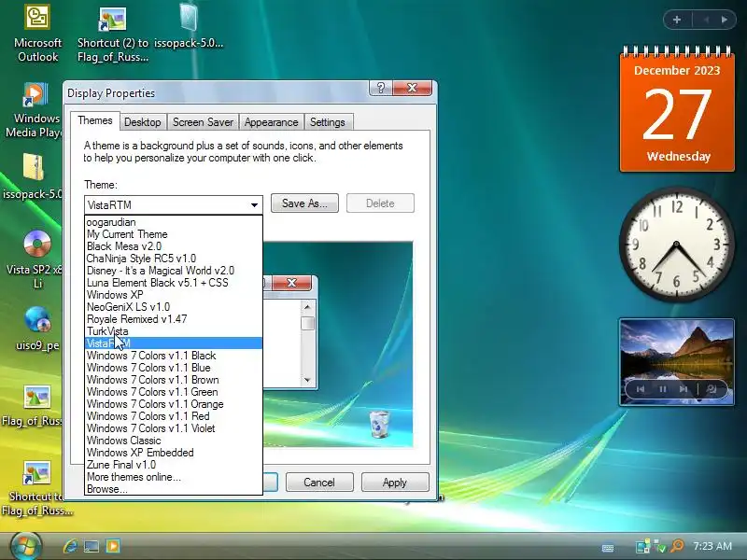Select the Vista SP2 disc icon
The image size is (747, 560).
(x=36, y=259)
